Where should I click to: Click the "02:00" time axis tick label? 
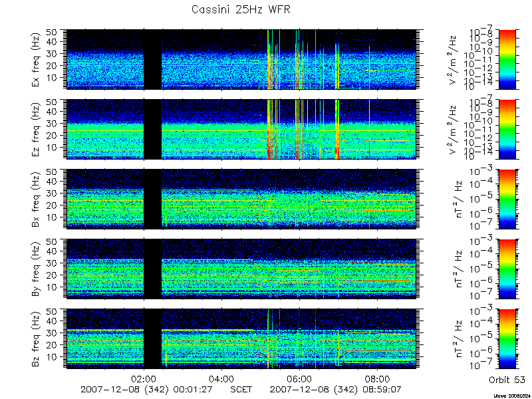click(x=144, y=378)
